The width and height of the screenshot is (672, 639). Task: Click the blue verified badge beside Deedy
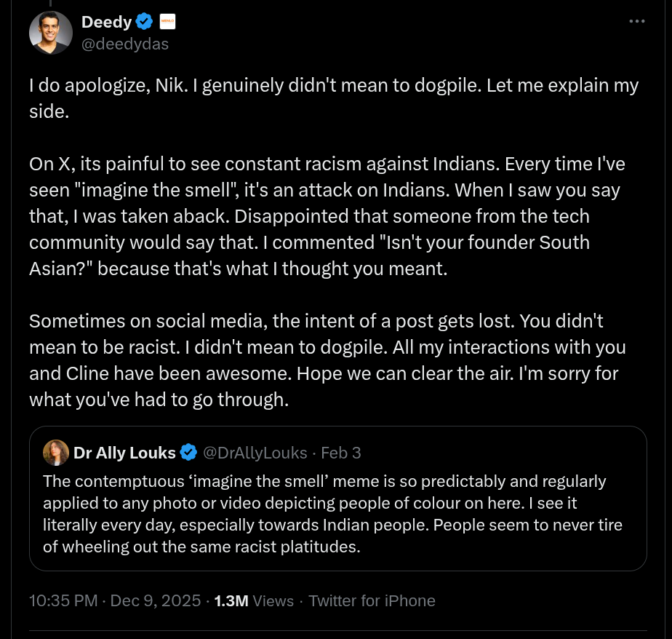145,21
